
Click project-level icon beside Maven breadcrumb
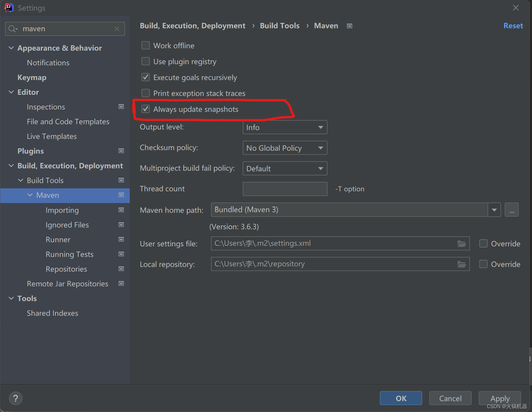(349, 26)
